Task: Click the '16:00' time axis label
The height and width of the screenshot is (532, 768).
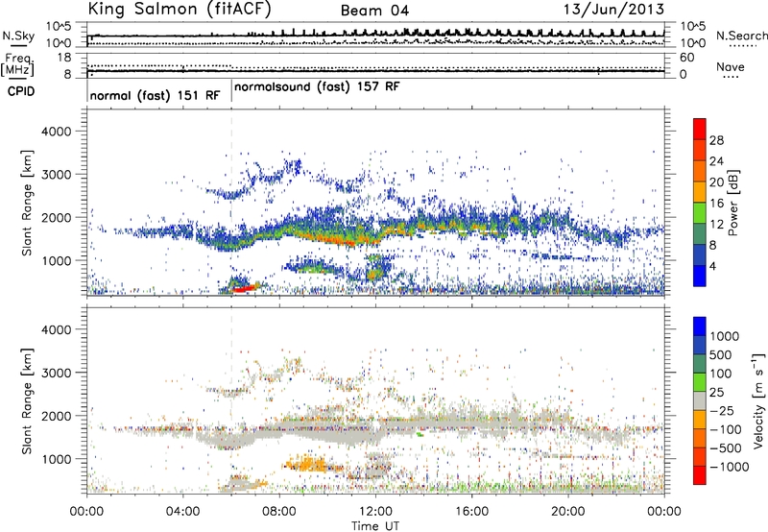Action: pos(471,512)
